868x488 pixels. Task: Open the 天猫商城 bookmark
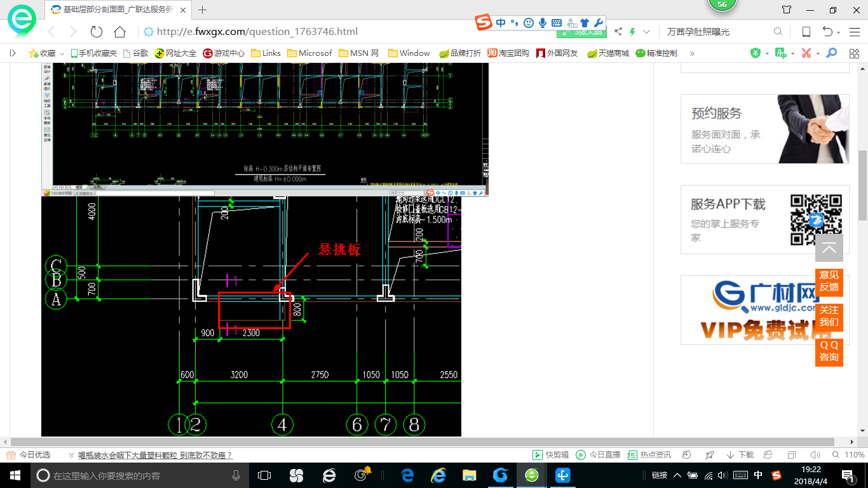point(607,53)
